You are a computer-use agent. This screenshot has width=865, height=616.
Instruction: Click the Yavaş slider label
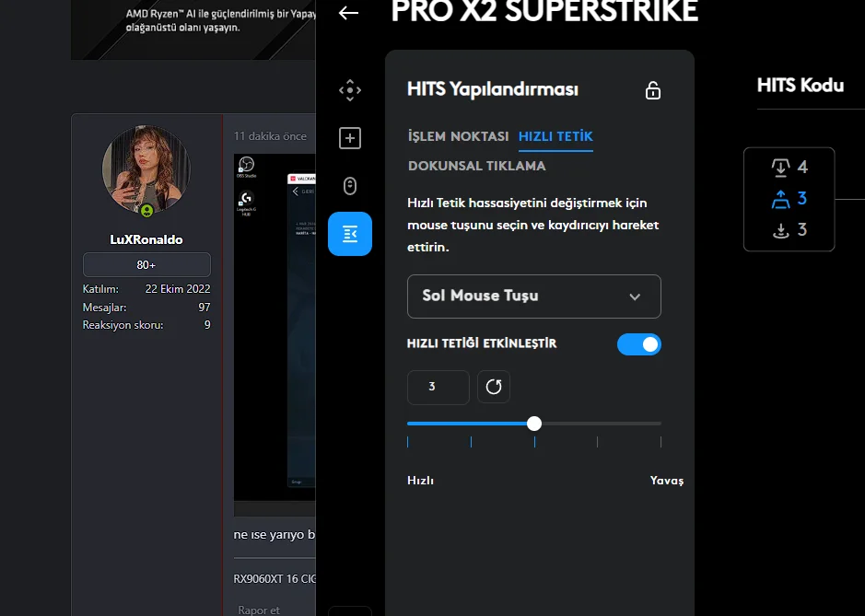pos(666,481)
